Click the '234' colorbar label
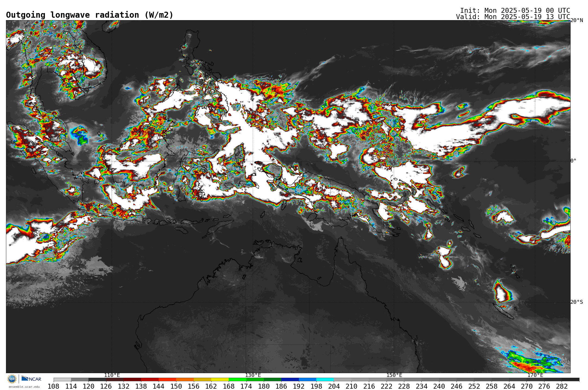 (421, 386)
